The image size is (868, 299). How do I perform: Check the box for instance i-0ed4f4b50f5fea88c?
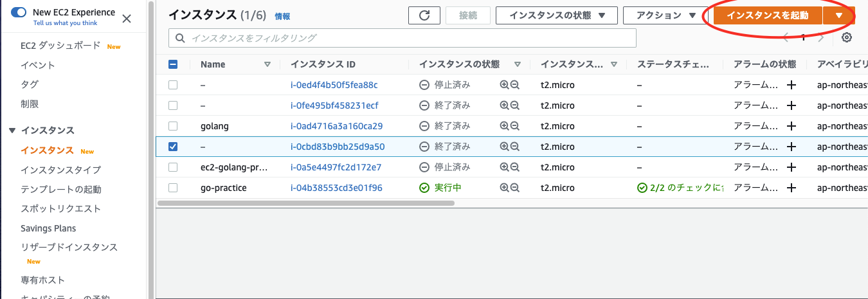[x=173, y=85]
